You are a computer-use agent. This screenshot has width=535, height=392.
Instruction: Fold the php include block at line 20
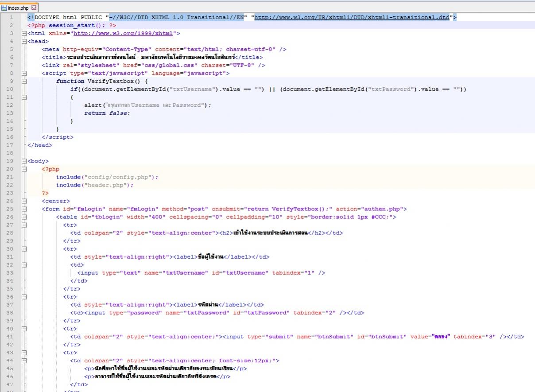pos(24,169)
